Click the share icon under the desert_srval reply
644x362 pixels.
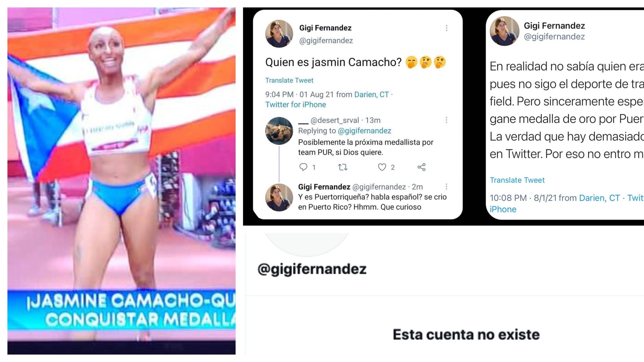pyautogui.click(x=421, y=167)
